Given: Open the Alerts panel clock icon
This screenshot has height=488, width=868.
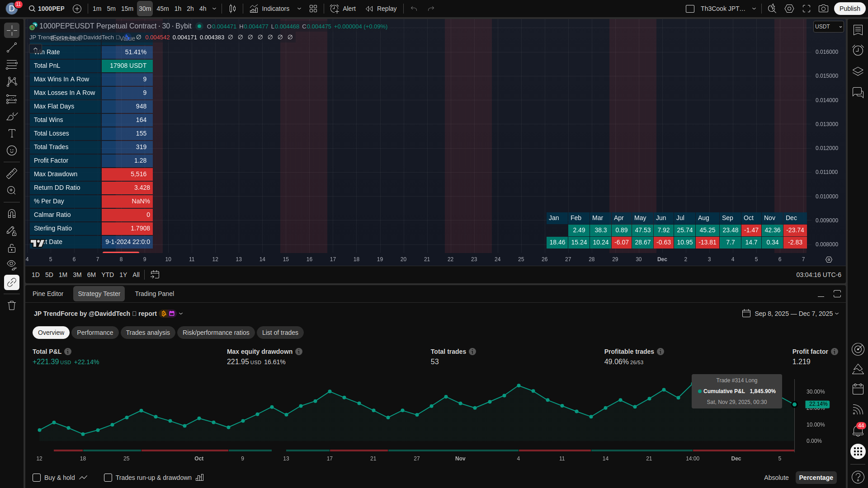Looking at the screenshot, I should 858,50.
